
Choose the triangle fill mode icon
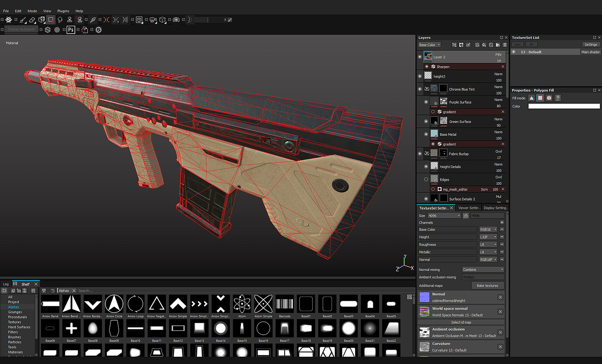531,98
